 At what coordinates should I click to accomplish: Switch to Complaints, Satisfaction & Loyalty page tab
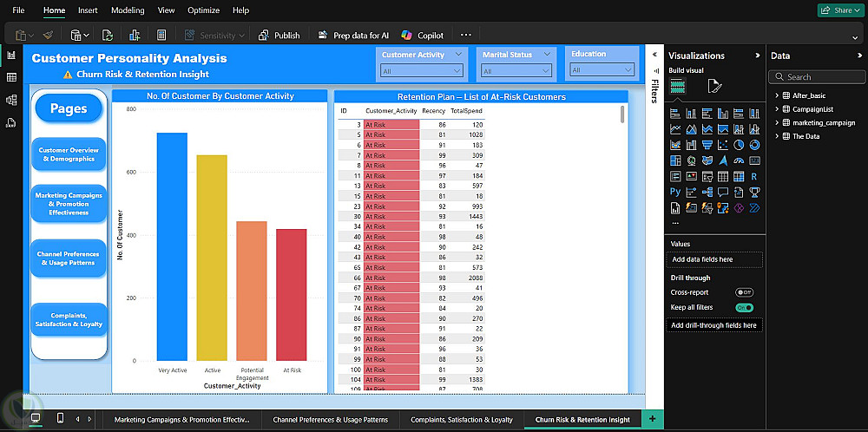(x=462, y=420)
